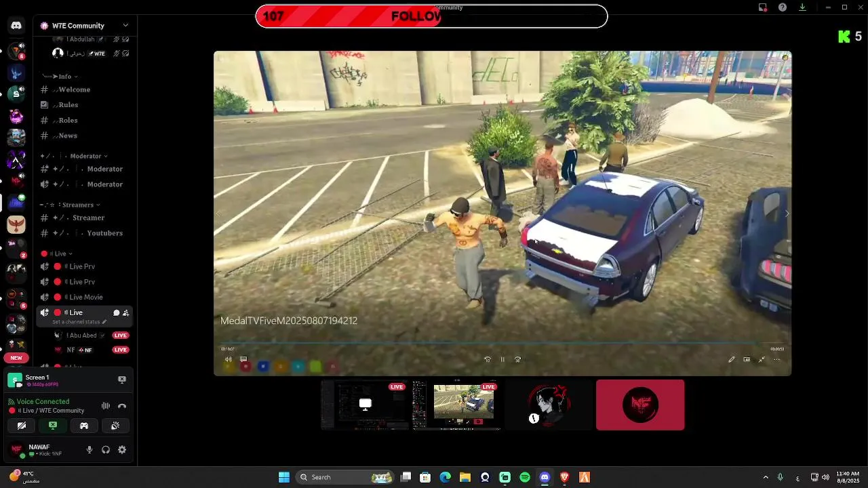Open the News channel

click(x=85, y=136)
